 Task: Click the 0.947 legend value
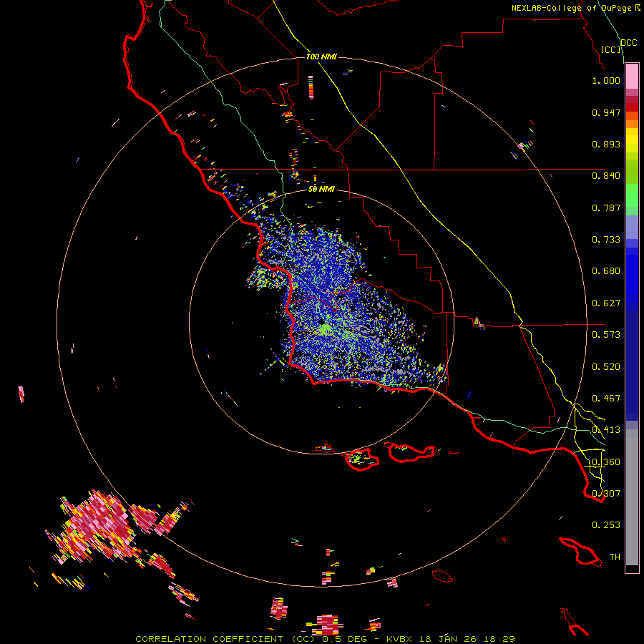[606, 112]
